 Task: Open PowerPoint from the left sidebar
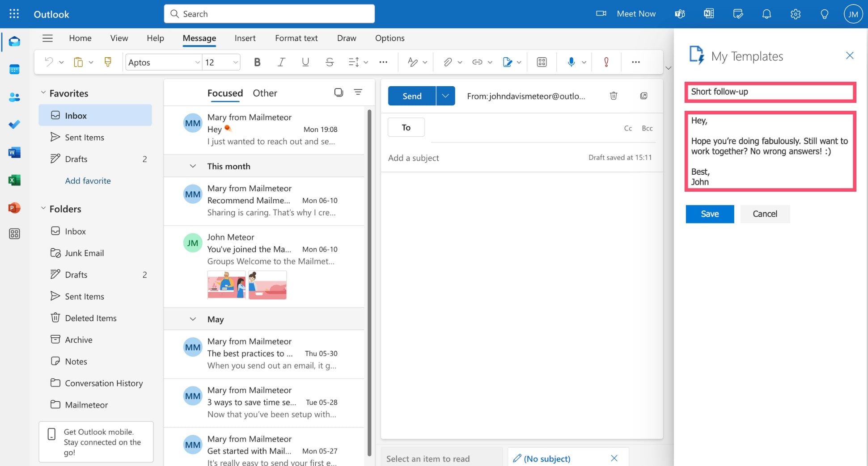tap(14, 207)
